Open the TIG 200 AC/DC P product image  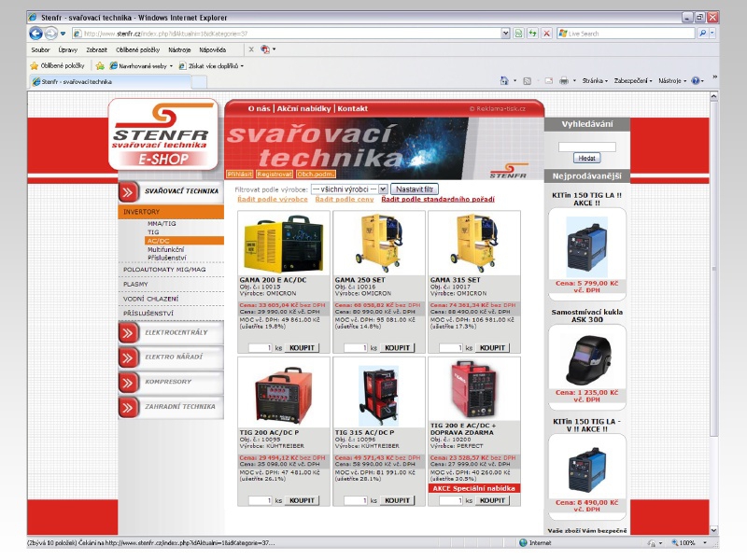(284, 394)
